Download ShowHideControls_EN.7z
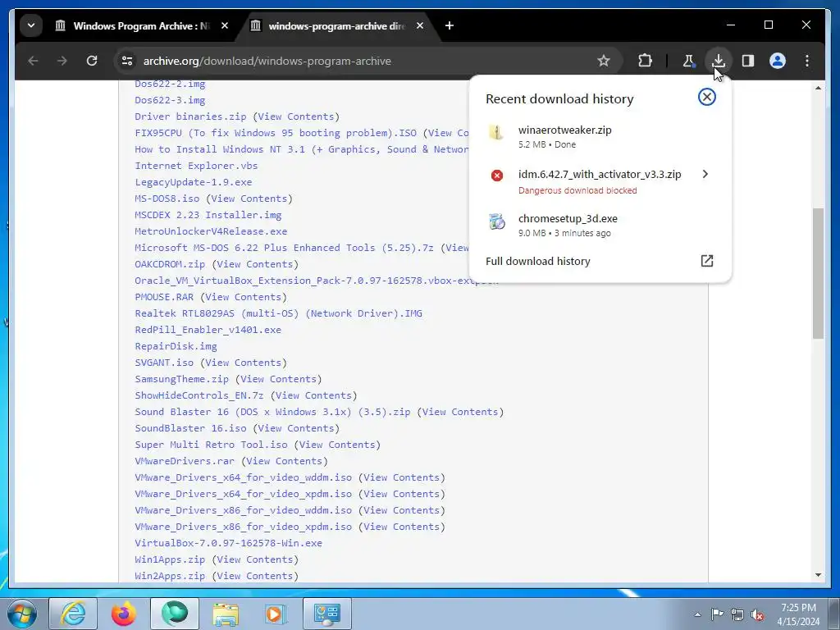Viewport: 840px width, 630px height. point(199,395)
